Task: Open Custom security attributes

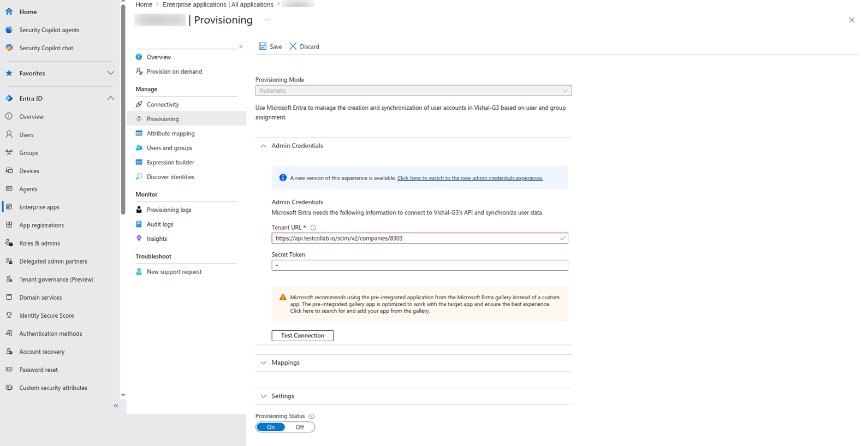Action: click(53, 388)
